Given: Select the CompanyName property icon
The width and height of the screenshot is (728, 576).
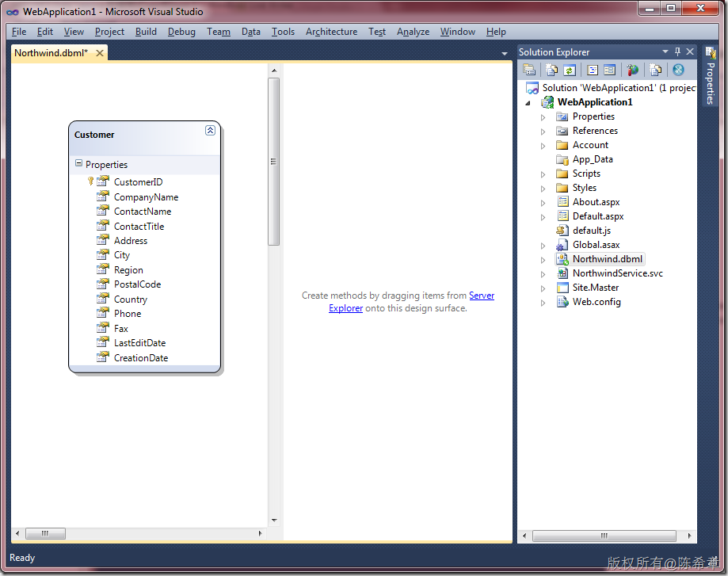Looking at the screenshot, I should pos(103,196).
